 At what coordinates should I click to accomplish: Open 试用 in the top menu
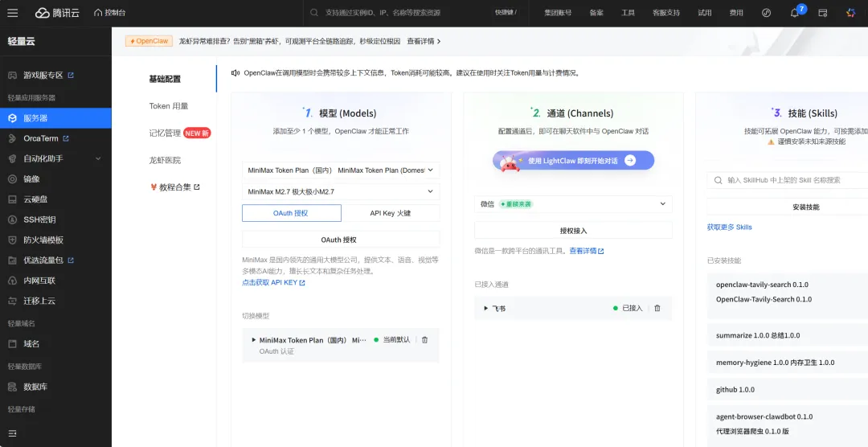coord(704,13)
